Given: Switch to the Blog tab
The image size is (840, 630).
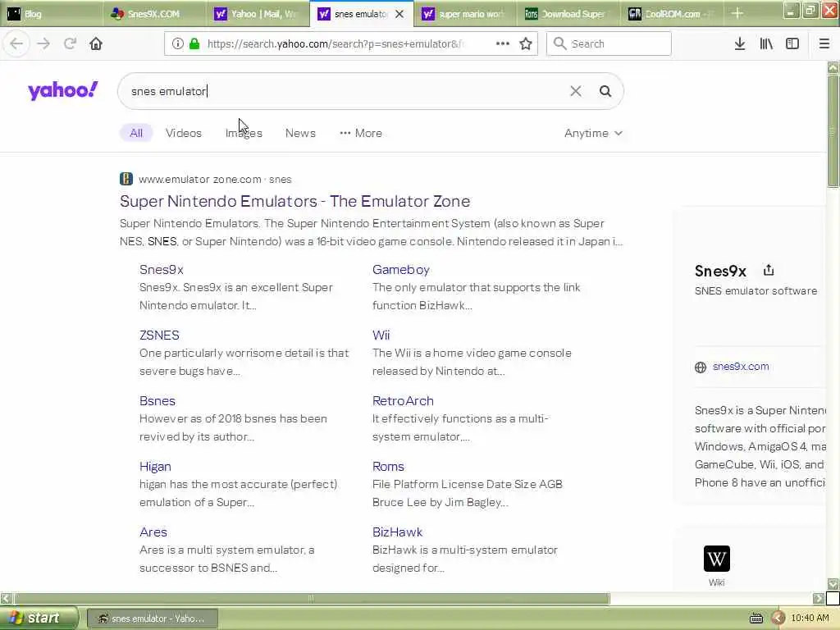Looking at the screenshot, I should (52, 14).
